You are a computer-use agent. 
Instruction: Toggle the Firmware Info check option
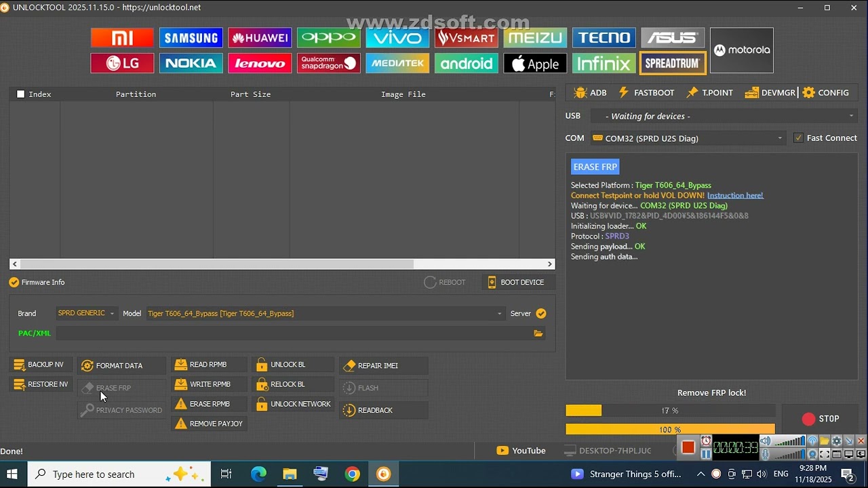(x=14, y=283)
